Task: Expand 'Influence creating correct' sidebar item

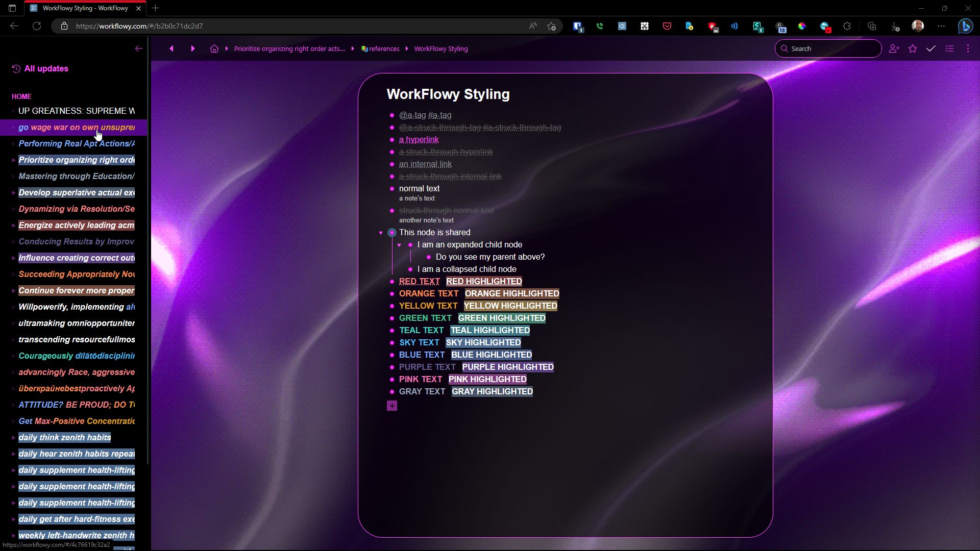Action: [x=13, y=258]
